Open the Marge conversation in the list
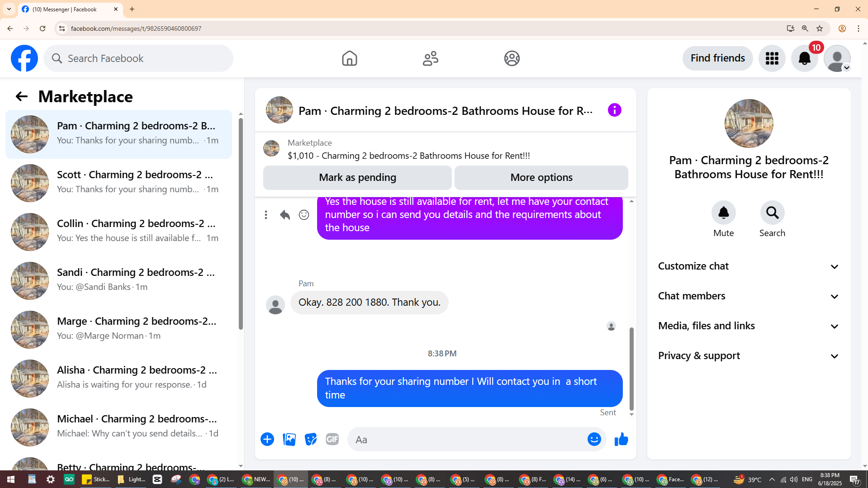The width and height of the screenshot is (868, 488). pos(119,330)
